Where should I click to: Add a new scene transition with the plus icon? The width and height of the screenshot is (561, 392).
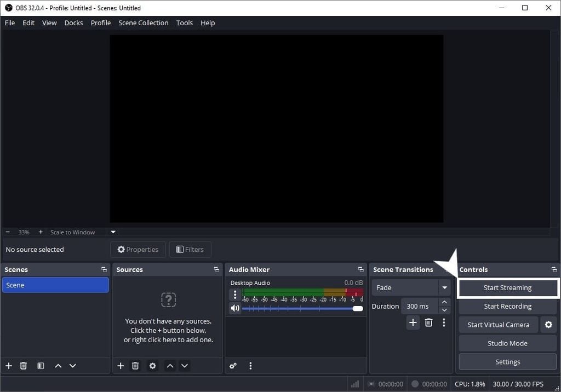click(x=413, y=322)
